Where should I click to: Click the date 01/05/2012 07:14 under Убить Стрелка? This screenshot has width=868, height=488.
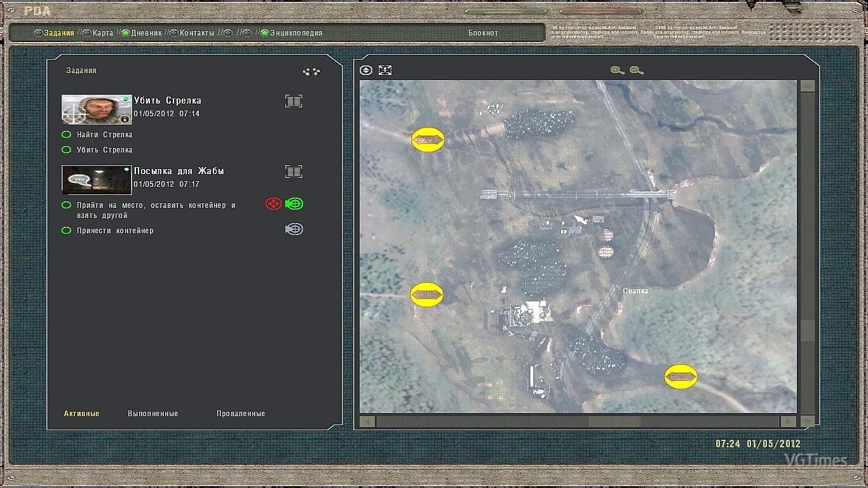[166, 114]
